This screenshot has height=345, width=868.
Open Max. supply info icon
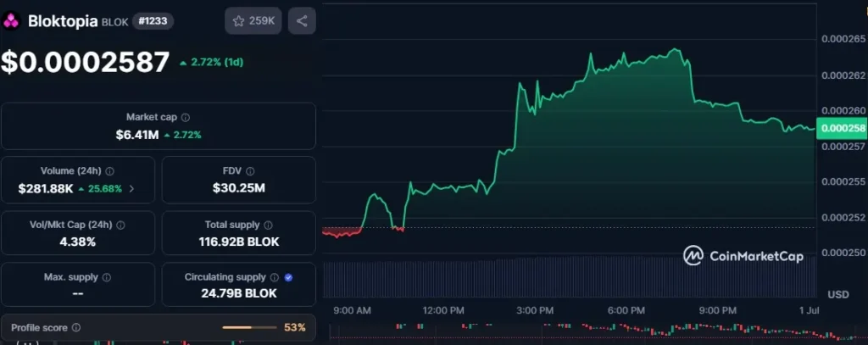pos(107,277)
